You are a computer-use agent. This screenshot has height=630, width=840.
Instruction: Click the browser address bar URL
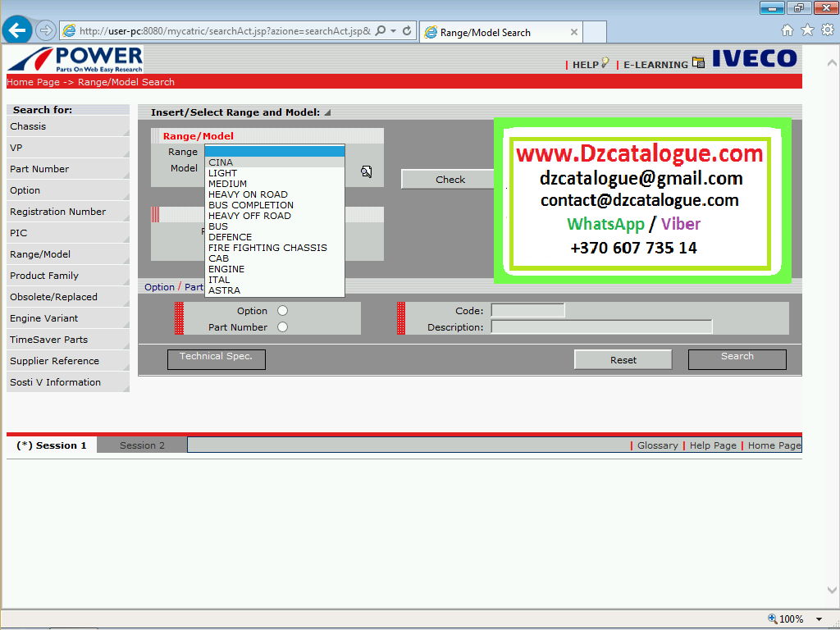[x=225, y=31]
